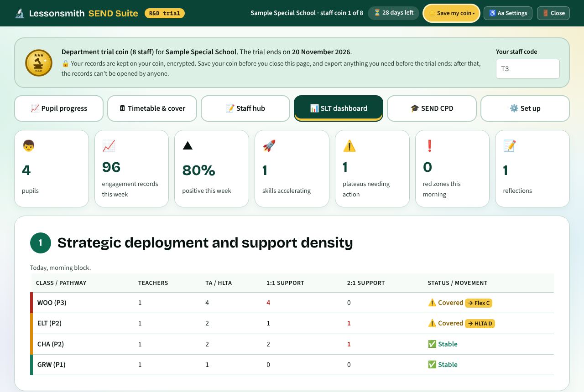Image resolution: width=584 pixels, height=392 pixels.
Task: Click the warning icon on plateaus card
Action: 349,146
